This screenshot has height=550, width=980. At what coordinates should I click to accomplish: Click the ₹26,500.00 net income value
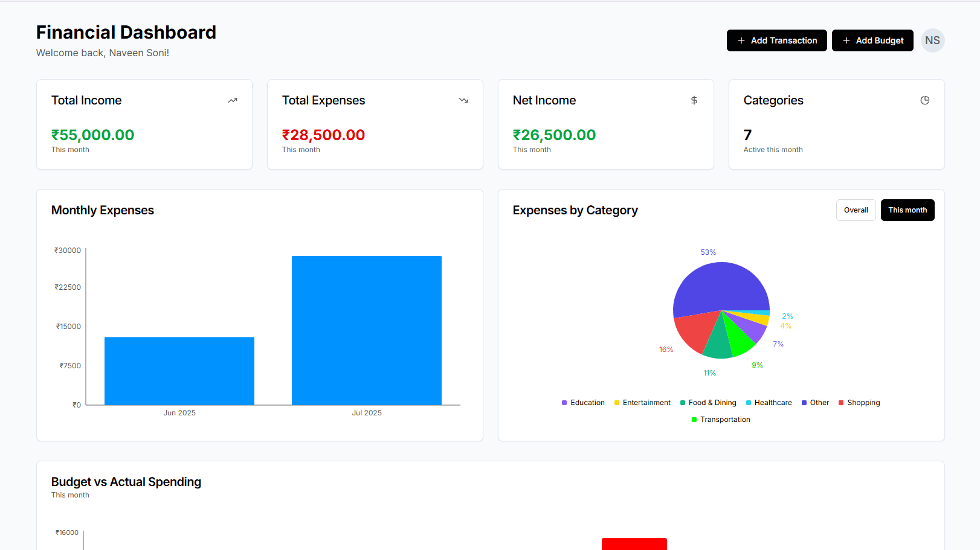point(554,135)
